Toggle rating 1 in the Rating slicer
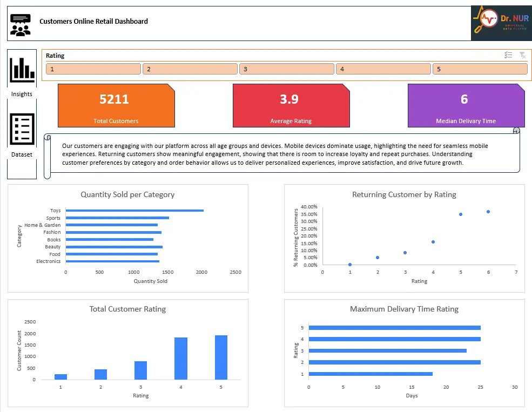The width and height of the screenshot is (532, 412). (93, 69)
